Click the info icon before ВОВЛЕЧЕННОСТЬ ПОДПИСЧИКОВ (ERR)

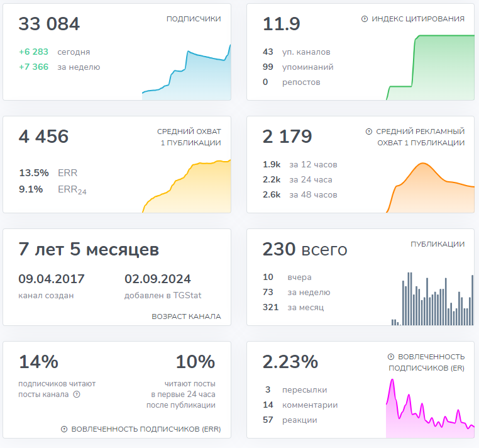tap(64, 429)
